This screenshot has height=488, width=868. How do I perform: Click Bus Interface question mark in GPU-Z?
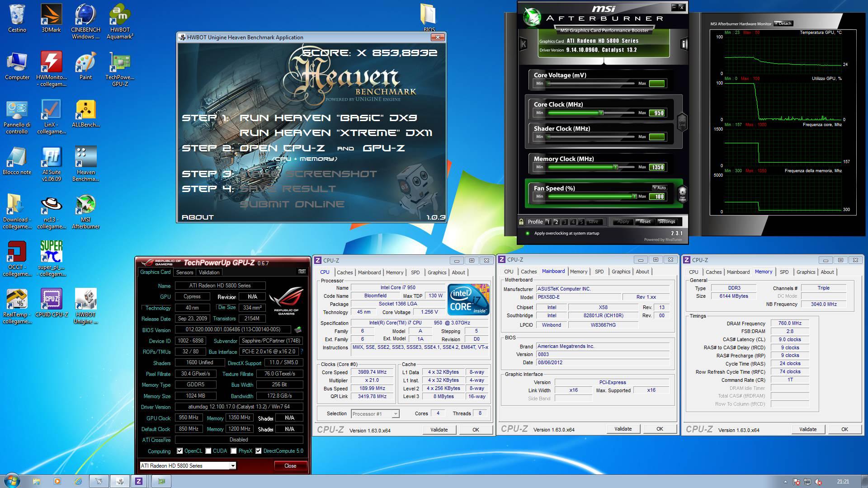pyautogui.click(x=302, y=352)
